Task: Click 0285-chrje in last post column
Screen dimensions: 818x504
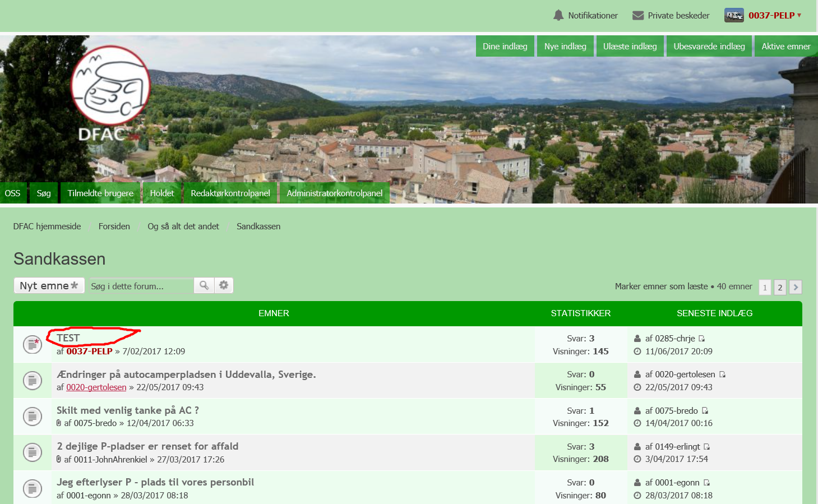Action: pos(675,339)
